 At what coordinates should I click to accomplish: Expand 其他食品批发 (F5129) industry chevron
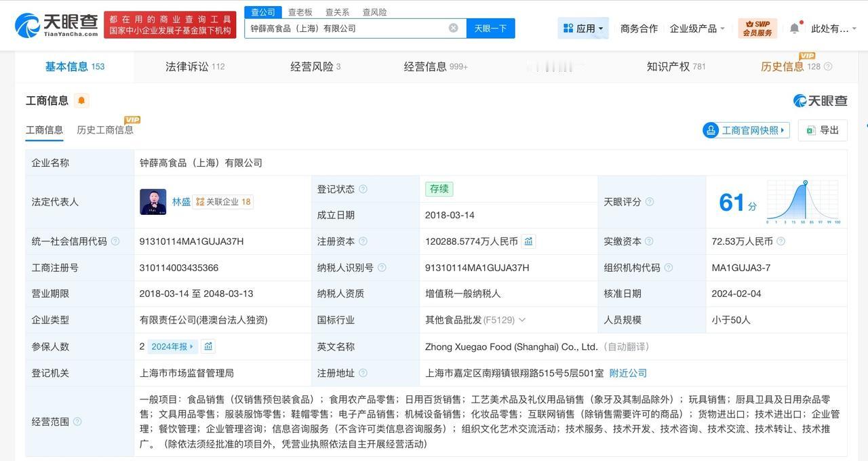pos(521,320)
